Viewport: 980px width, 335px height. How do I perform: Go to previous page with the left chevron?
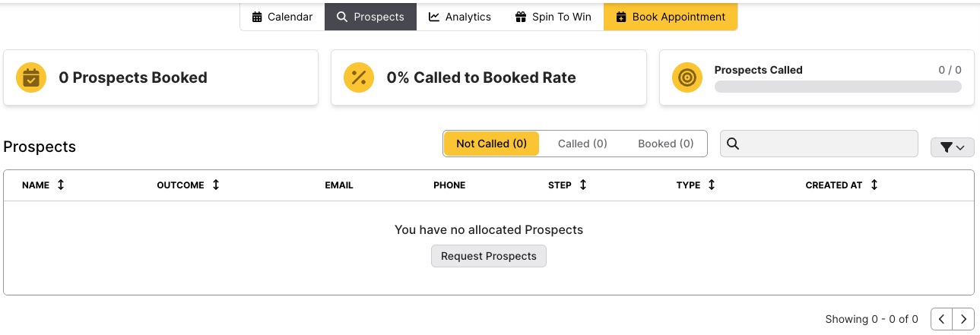pos(942,319)
